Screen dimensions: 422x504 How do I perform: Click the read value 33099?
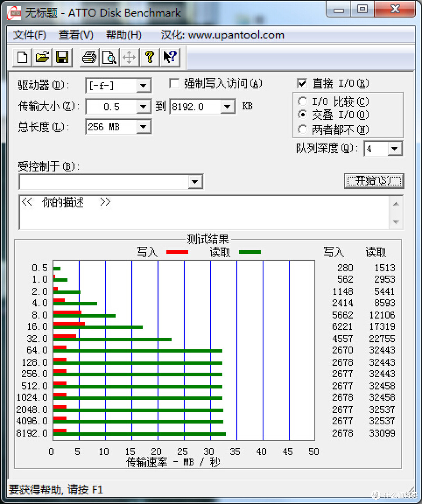[x=382, y=433]
